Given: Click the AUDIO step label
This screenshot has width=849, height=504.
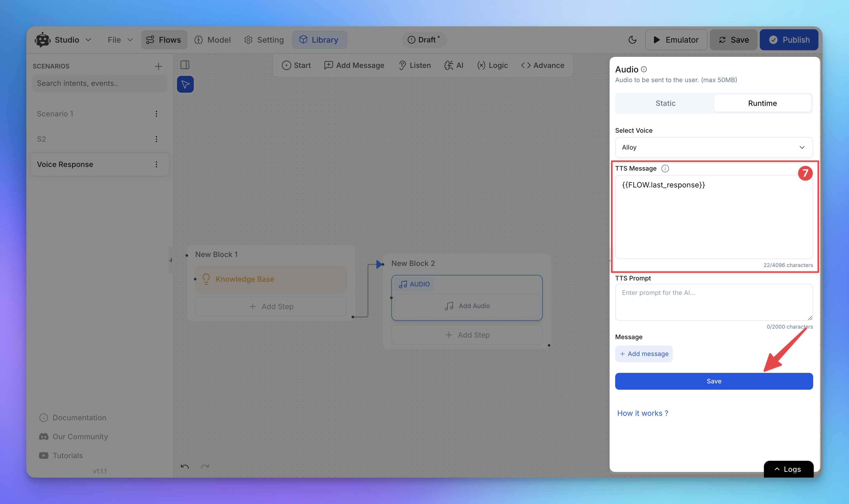Looking at the screenshot, I should (x=414, y=284).
